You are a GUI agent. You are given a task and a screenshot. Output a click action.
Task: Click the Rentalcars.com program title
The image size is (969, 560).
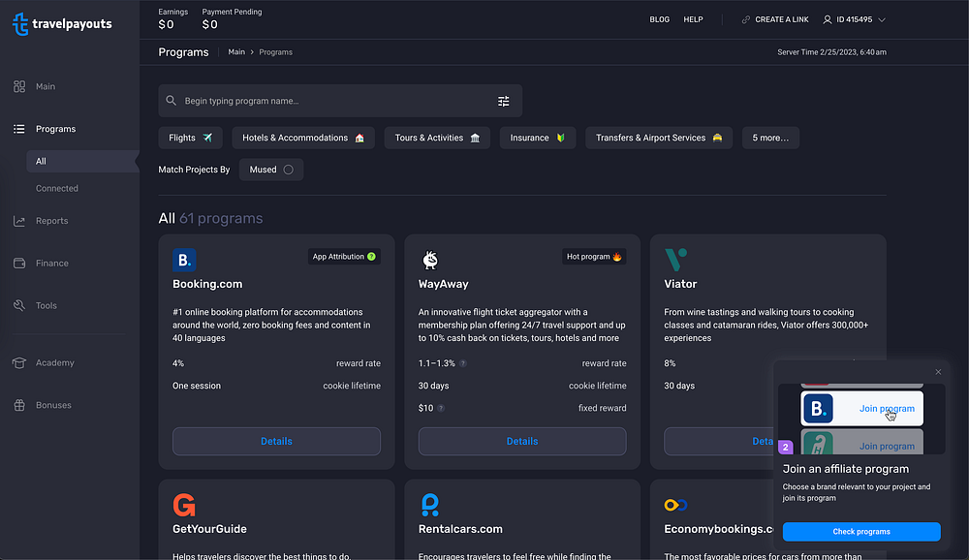pyautogui.click(x=460, y=529)
